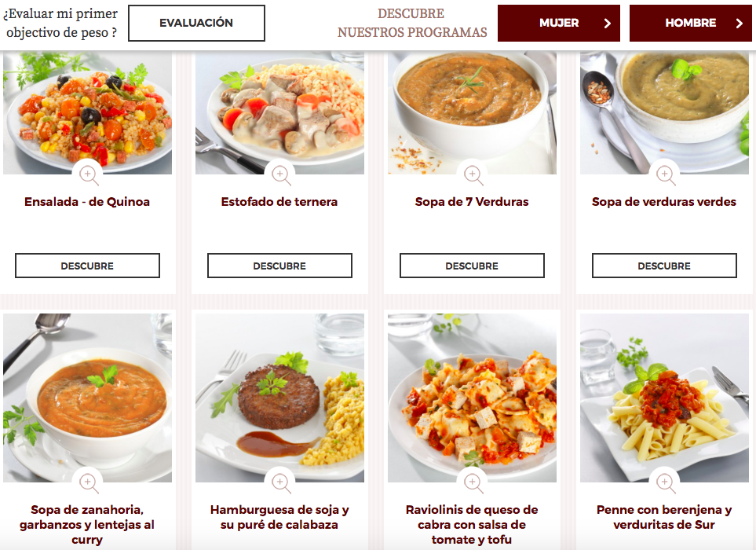This screenshot has width=756, height=550.
Task: Click DESCUBRE under Sopa de 7 Verduras
Action: (x=472, y=266)
